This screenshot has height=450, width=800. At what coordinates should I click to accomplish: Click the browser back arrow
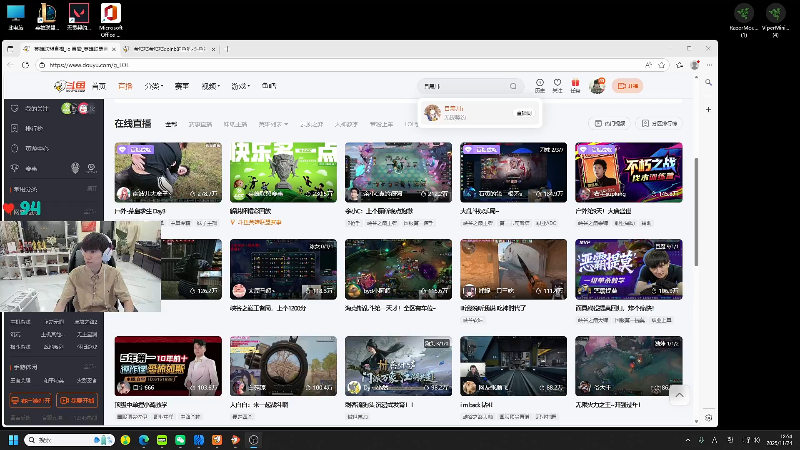coord(11,65)
